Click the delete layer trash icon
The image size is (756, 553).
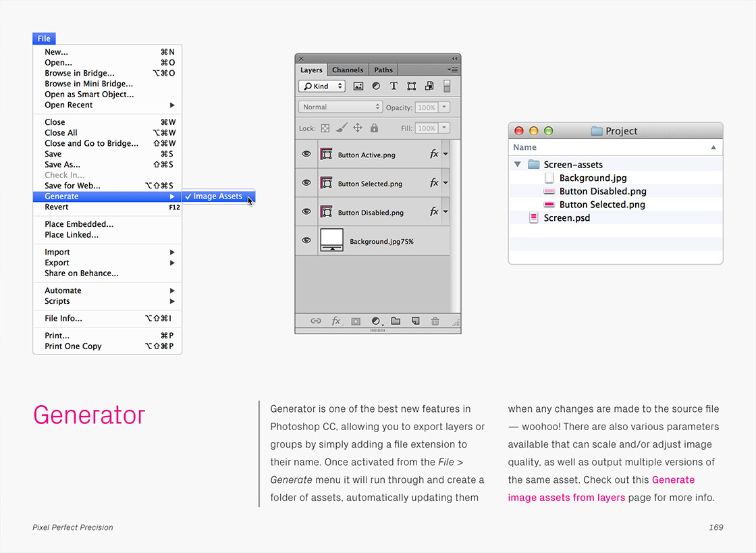point(435,321)
